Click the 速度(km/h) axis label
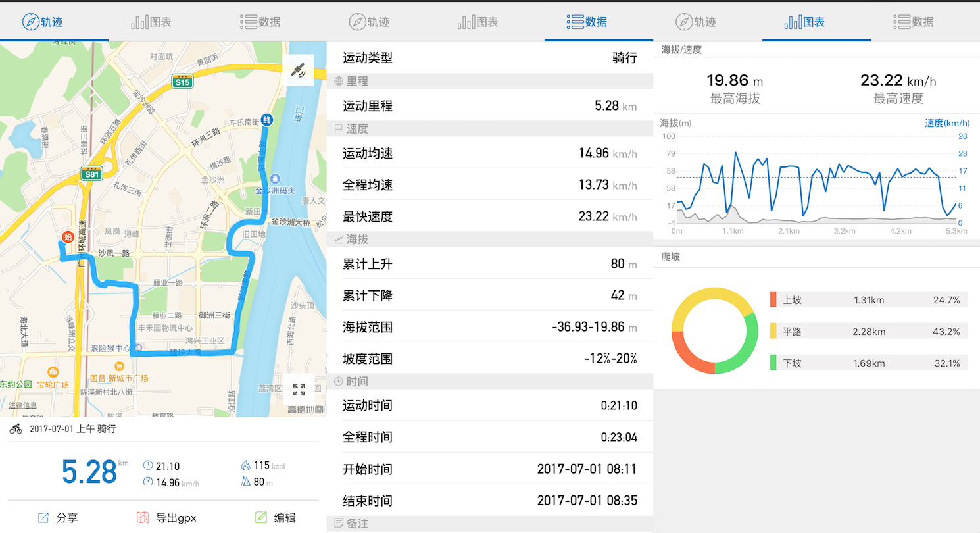The width and height of the screenshot is (980, 533). pos(947,123)
